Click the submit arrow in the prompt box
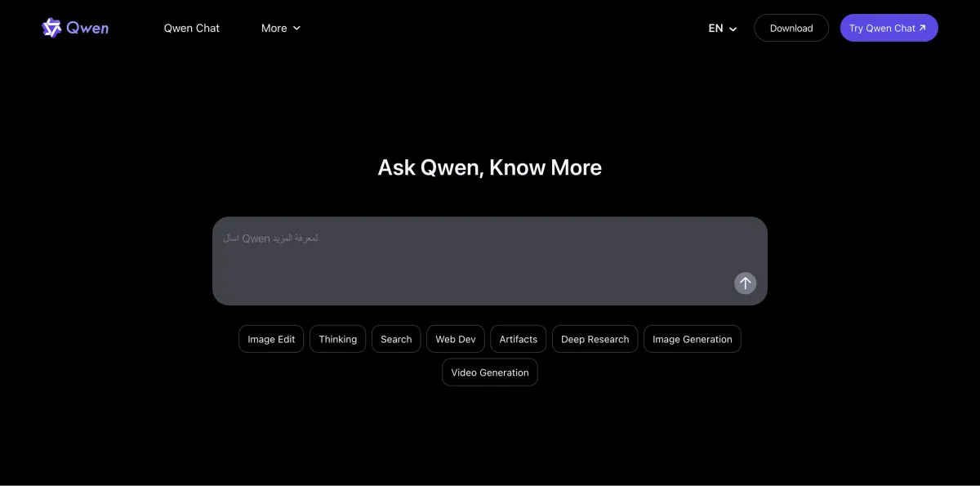 744,283
